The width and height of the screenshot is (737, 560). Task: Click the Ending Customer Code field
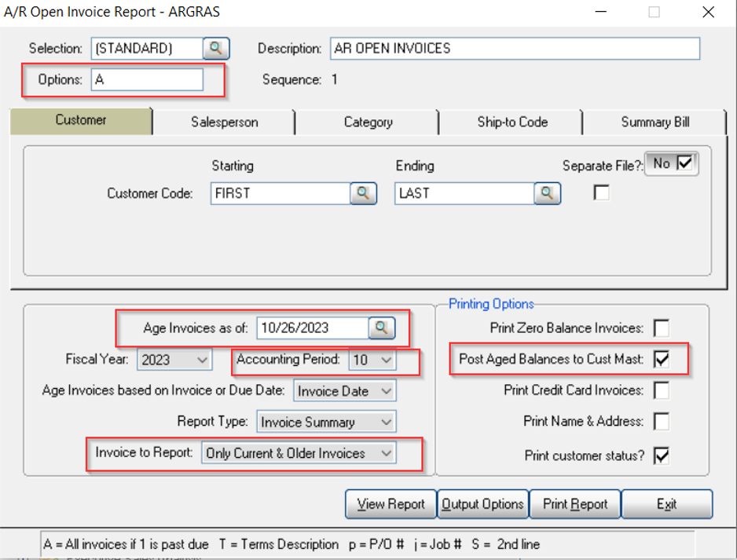(x=464, y=193)
